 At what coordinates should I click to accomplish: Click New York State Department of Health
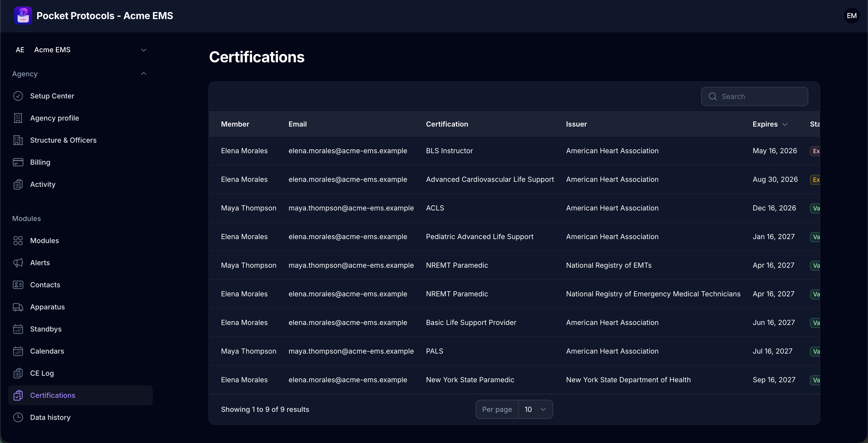pyautogui.click(x=628, y=380)
